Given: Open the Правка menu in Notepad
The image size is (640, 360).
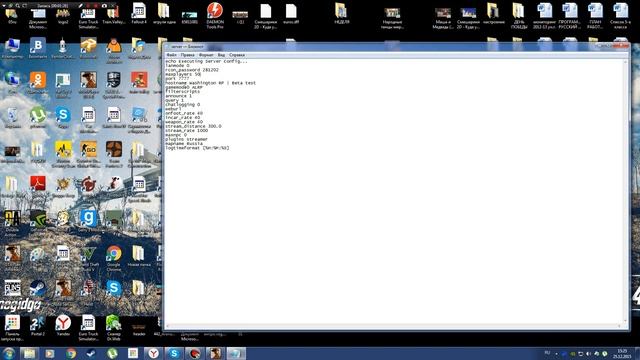Looking at the screenshot, I should click(187, 55).
